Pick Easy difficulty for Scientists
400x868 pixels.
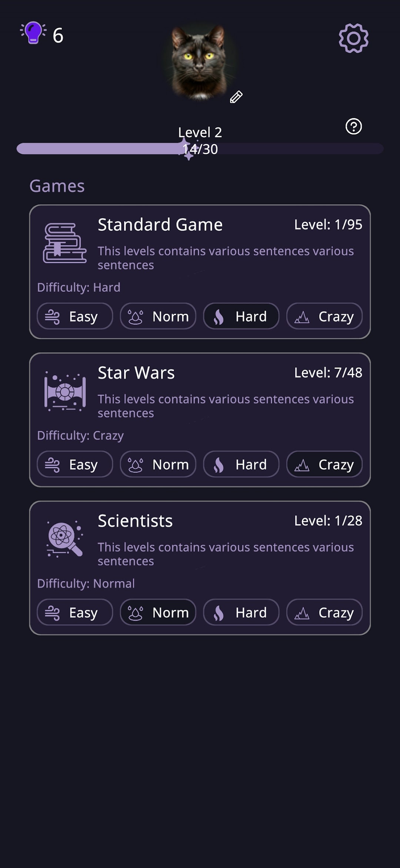pyautogui.click(x=75, y=612)
